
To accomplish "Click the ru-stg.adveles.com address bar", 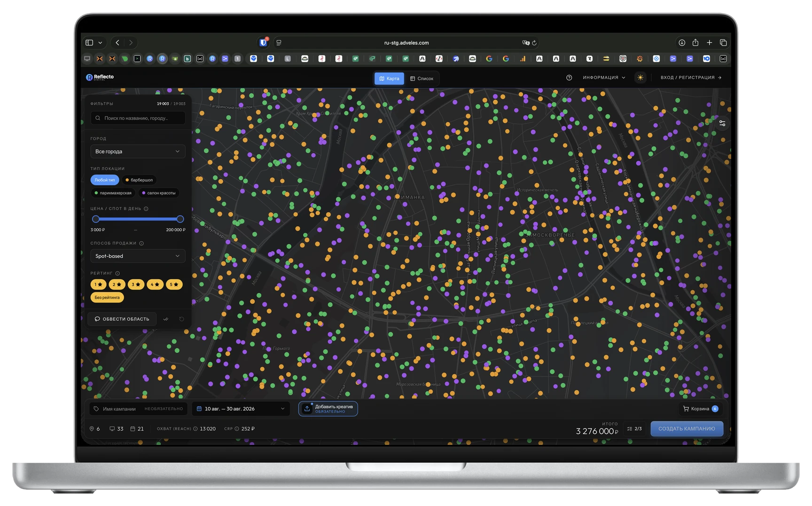I will pyautogui.click(x=406, y=43).
